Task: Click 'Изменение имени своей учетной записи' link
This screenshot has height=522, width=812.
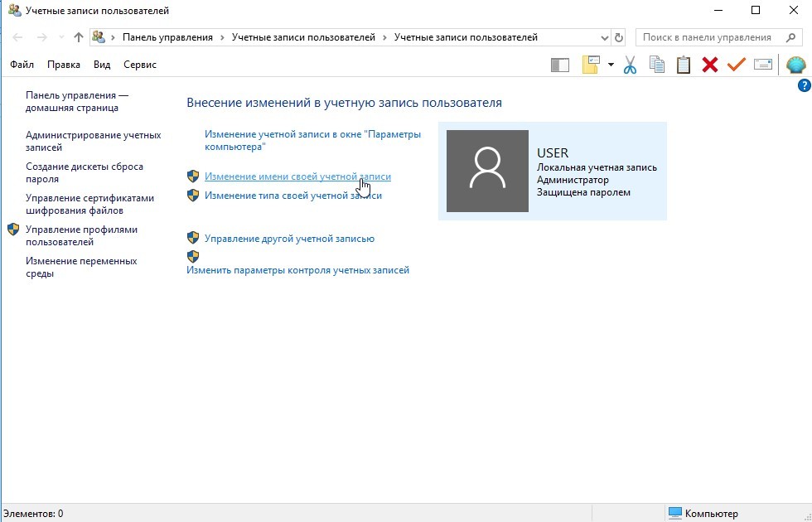Action: coord(297,176)
